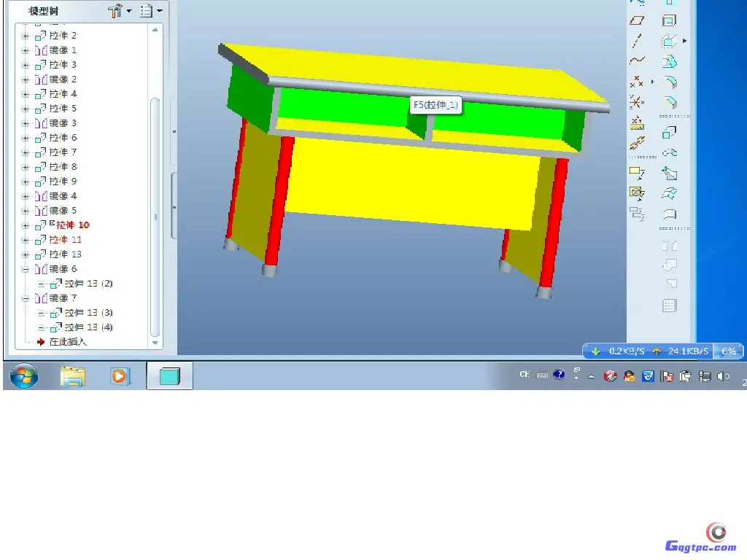
Task: Select 拉伸 10 in model tree
Action: (72, 225)
